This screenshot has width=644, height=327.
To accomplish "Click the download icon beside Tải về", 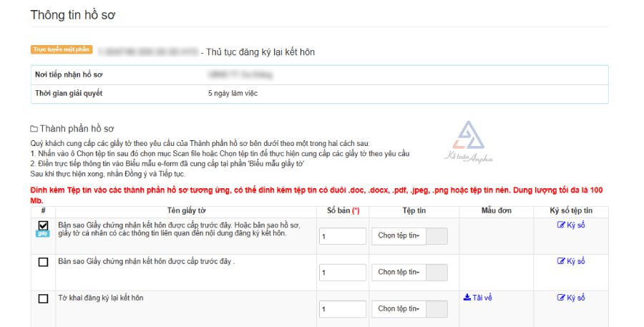I will pyautogui.click(x=467, y=298).
